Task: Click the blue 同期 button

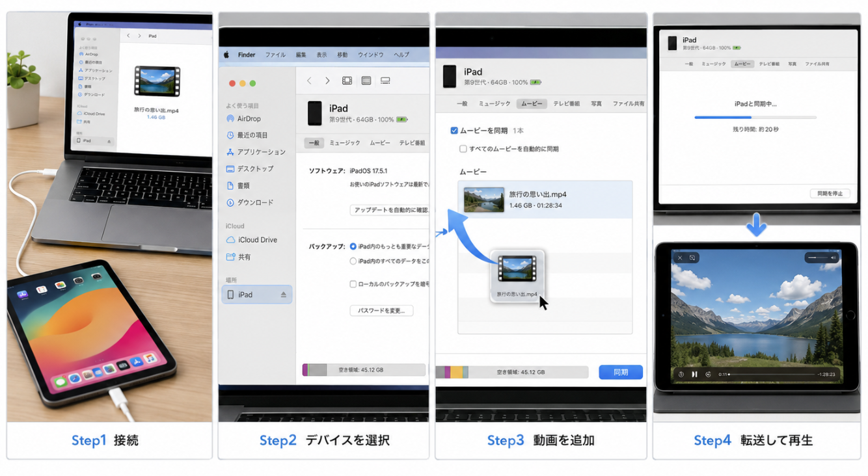Action: 621,372
